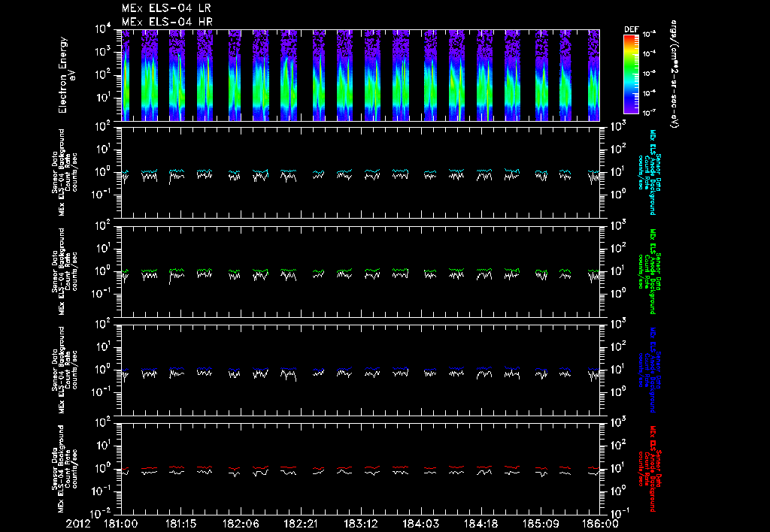Click the DEF rainbow color bar

631,74
